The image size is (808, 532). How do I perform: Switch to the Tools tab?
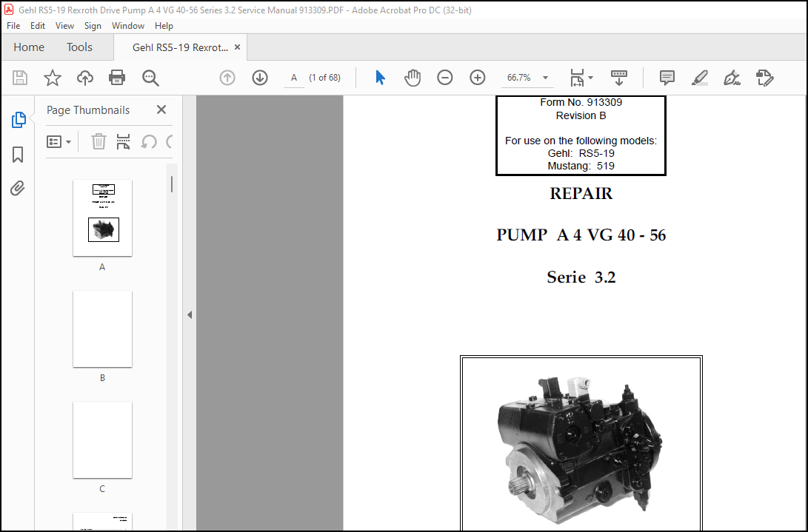(x=79, y=47)
